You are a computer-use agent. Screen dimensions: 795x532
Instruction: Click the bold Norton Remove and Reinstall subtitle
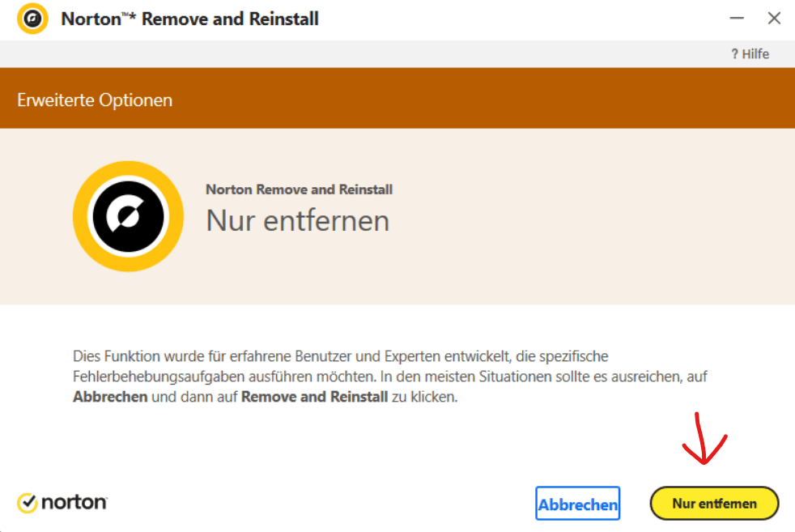pyautogui.click(x=300, y=189)
